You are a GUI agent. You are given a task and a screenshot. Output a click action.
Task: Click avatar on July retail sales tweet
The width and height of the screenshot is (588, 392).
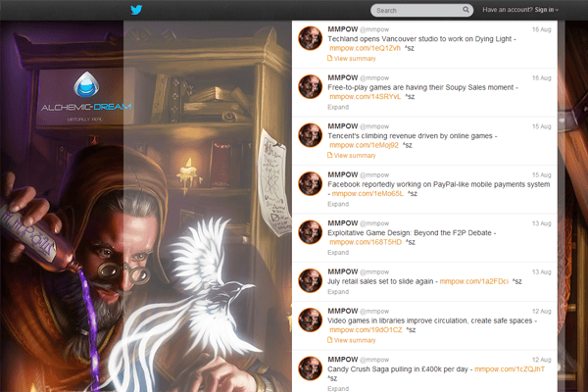pos(310,280)
